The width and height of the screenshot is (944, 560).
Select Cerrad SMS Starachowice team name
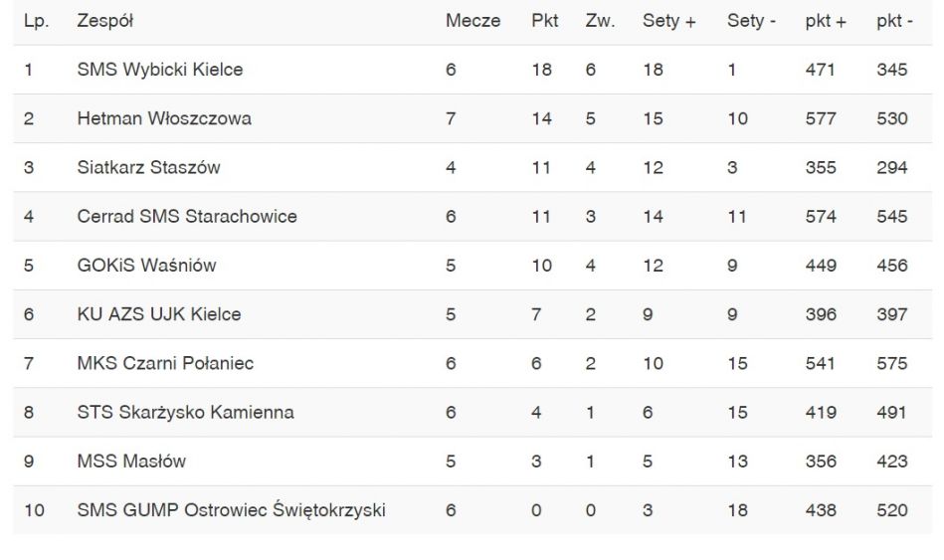(187, 217)
